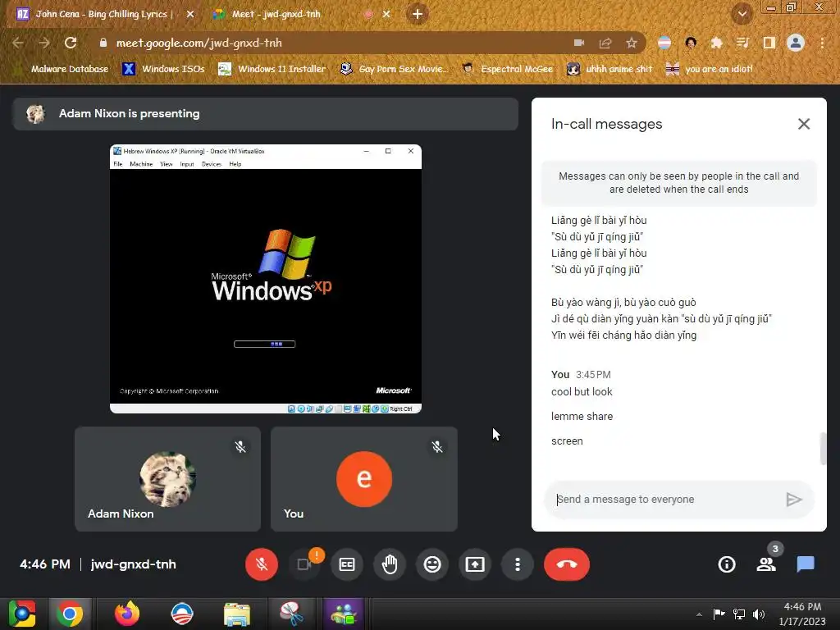
Task: Go back to previous page
Action: click(18, 43)
